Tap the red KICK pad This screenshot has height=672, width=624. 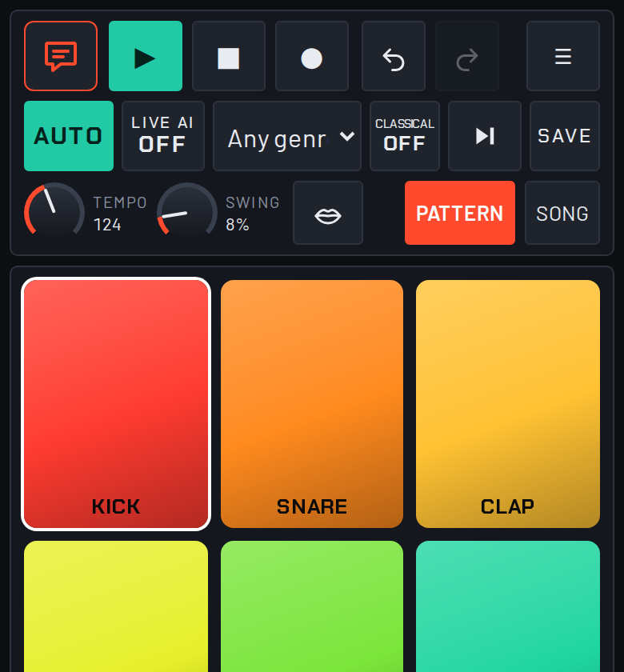pyautogui.click(x=116, y=404)
